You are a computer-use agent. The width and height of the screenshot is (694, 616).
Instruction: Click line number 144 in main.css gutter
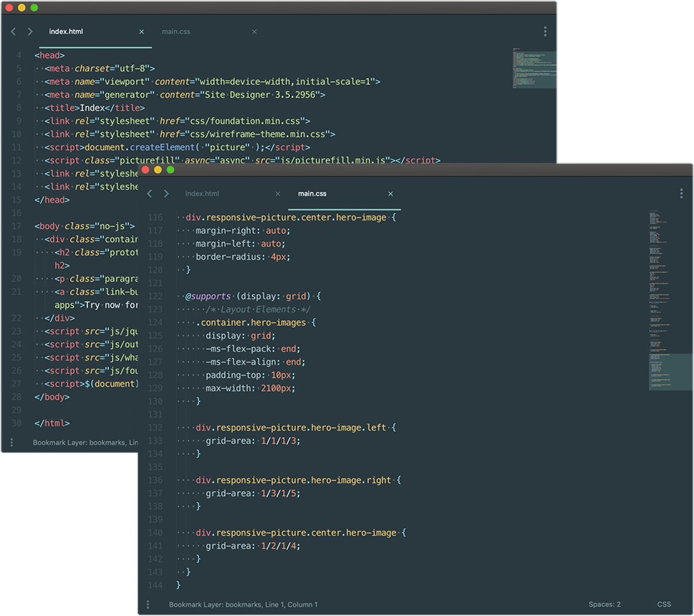[155, 585]
